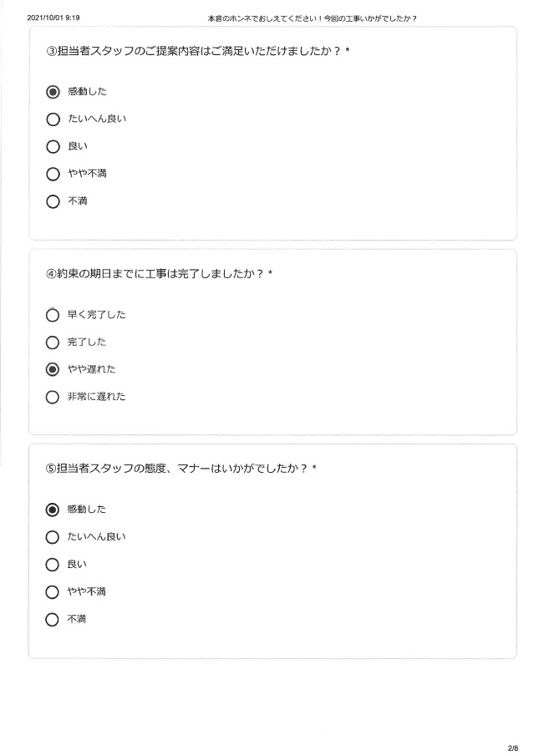Select たいへん良い under question ⑤
Viewport: 539px width, 756px height.
coord(52,537)
